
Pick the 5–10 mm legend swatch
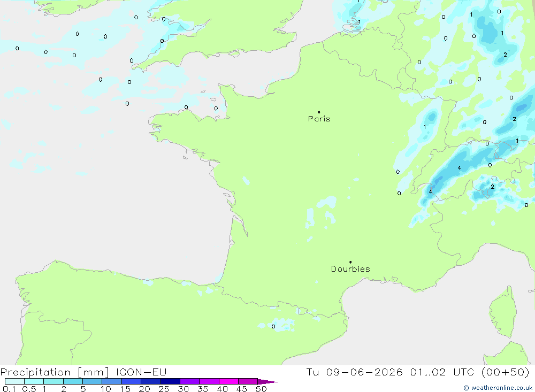93,381
